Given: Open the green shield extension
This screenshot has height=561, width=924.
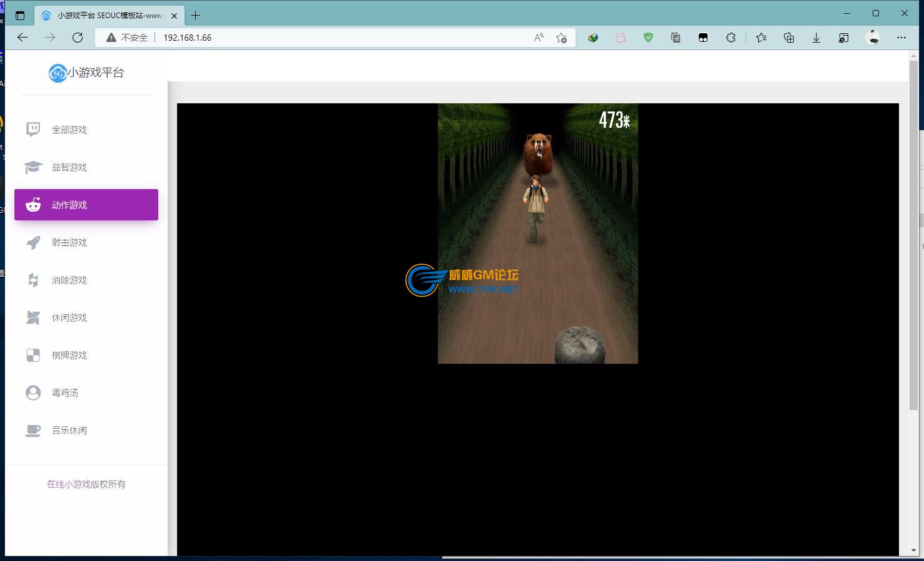Looking at the screenshot, I should click(648, 38).
